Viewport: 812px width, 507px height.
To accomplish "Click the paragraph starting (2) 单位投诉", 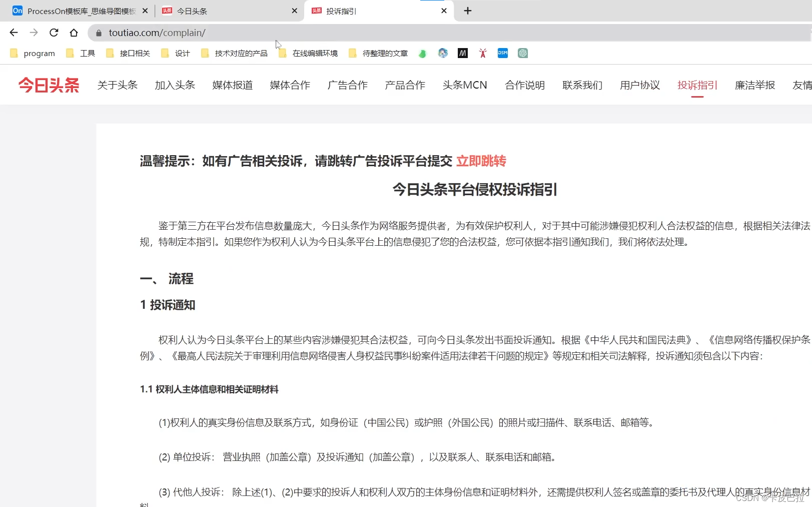I will click(358, 457).
